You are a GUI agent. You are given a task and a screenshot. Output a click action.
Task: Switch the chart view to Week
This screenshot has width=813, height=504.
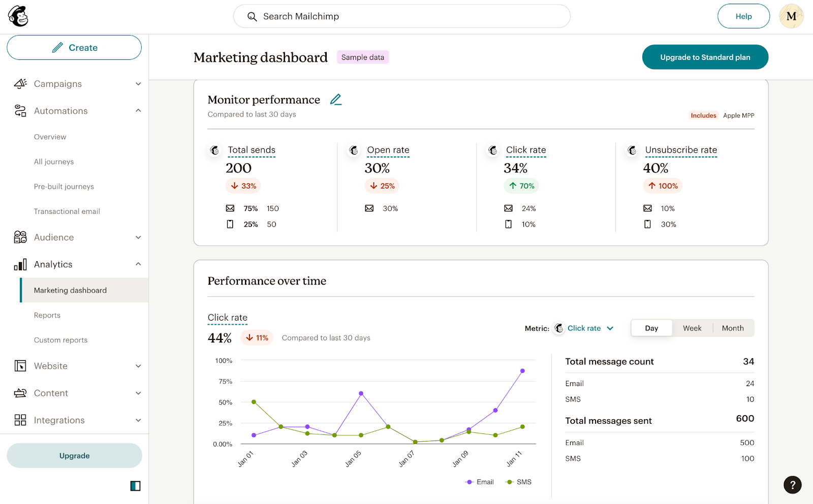(692, 328)
